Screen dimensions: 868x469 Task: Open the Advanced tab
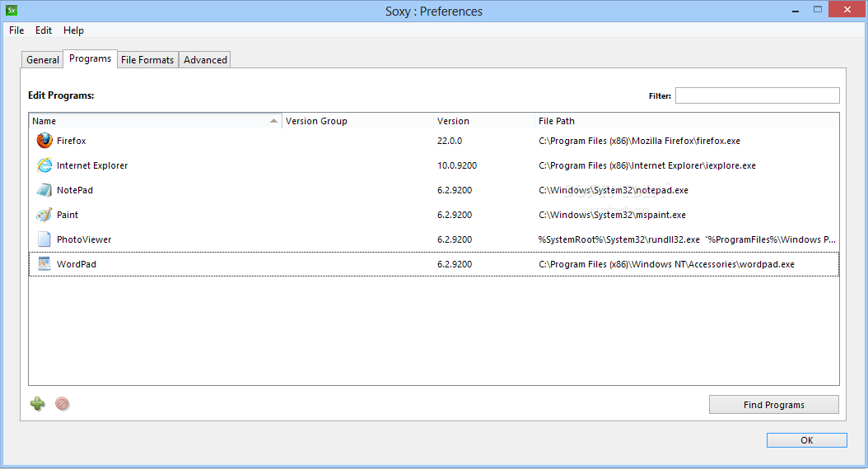205,60
